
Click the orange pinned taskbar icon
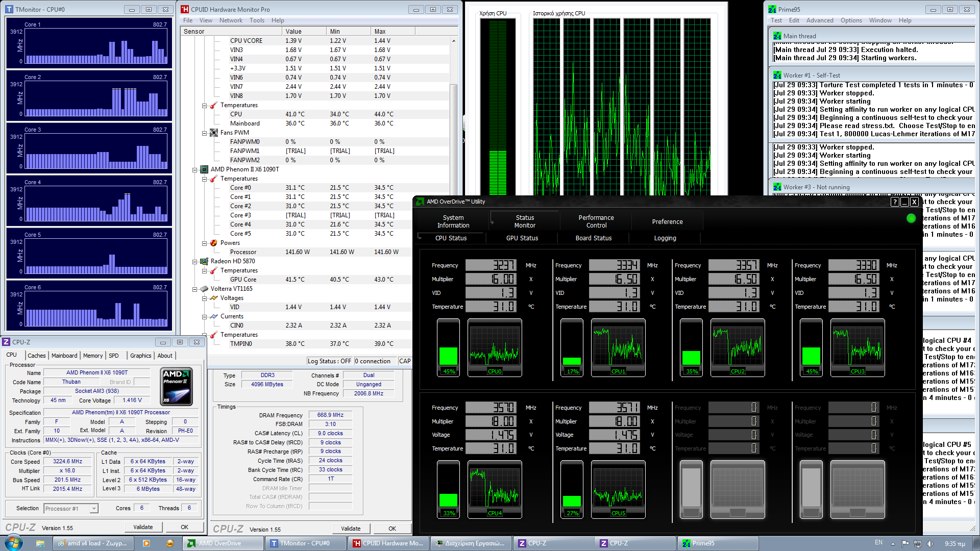(x=170, y=543)
